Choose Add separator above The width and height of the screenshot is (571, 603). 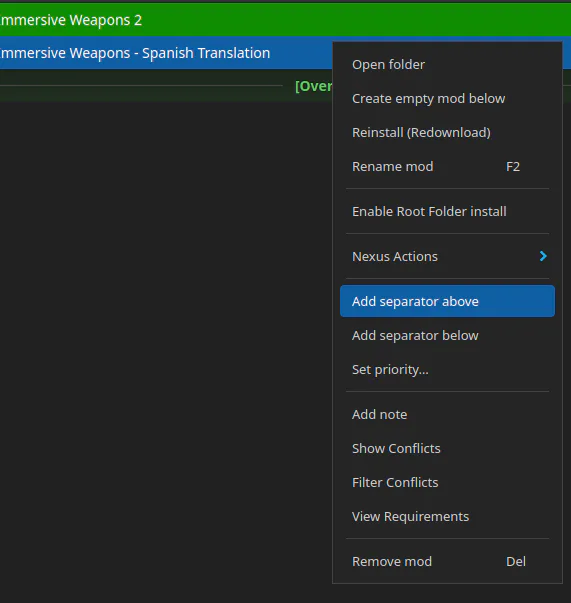point(447,301)
